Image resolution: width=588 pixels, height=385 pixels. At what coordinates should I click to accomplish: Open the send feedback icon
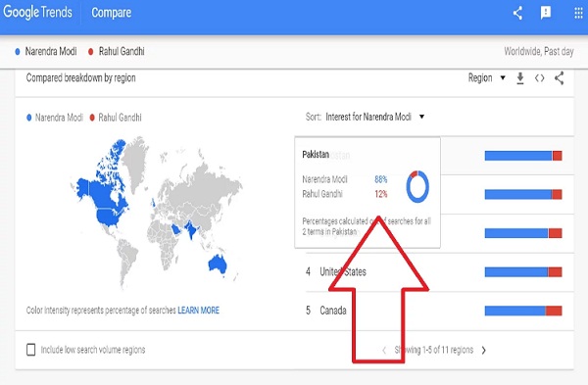tap(546, 13)
